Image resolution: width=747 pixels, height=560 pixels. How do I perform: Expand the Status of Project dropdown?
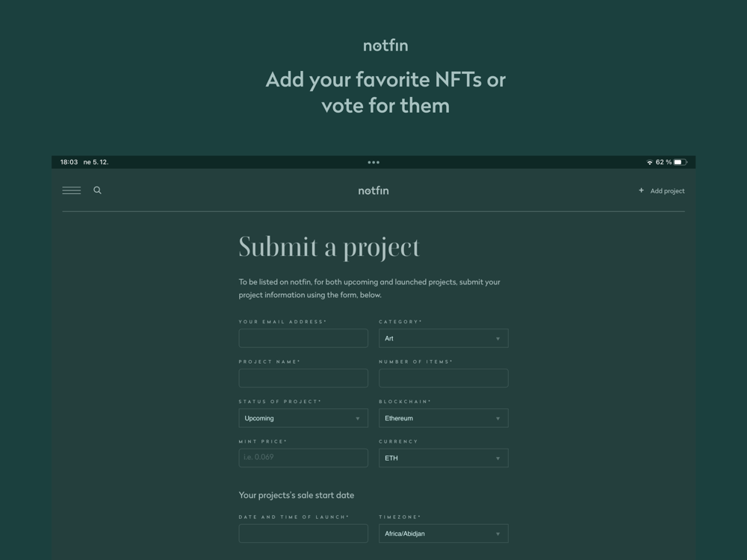(303, 418)
